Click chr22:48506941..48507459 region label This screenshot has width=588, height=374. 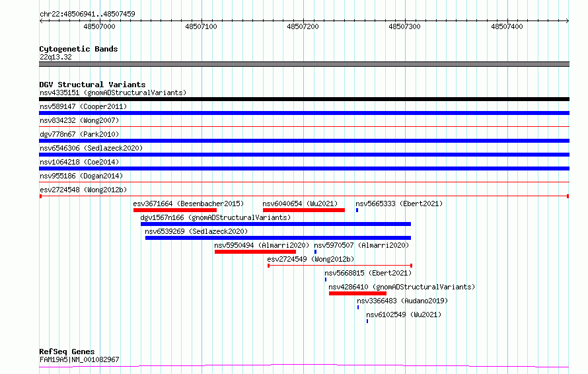87,15
